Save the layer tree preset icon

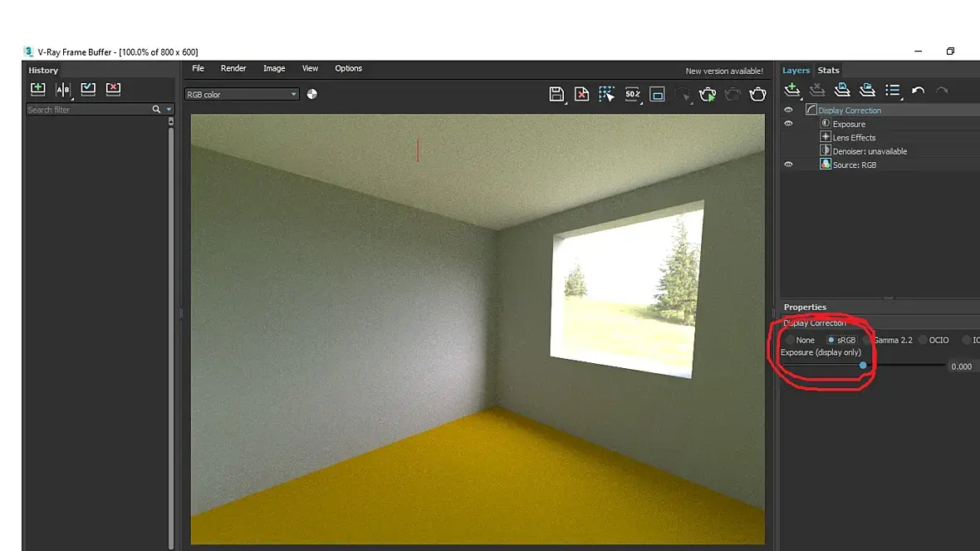tap(842, 90)
